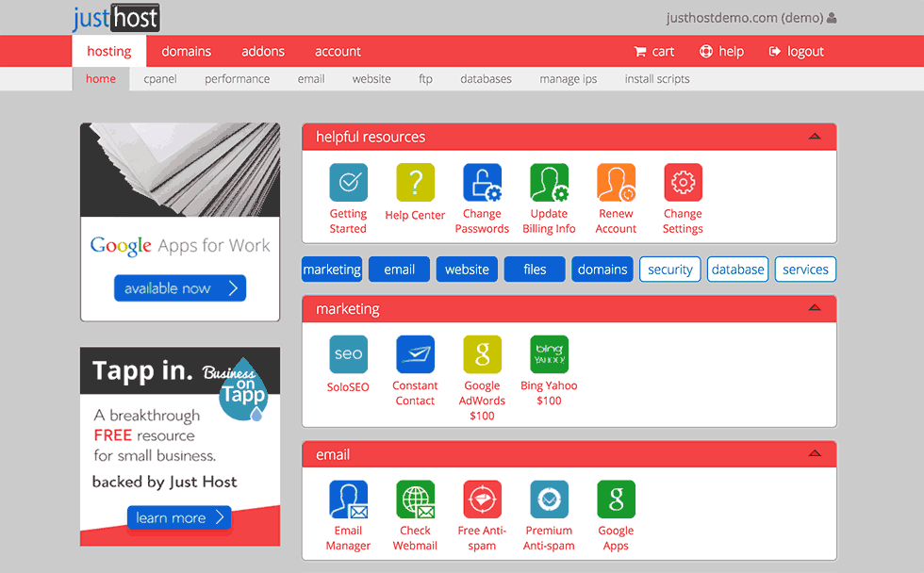Open the Constant Contact icon
Image resolution: width=924 pixels, height=573 pixels.
click(x=416, y=354)
